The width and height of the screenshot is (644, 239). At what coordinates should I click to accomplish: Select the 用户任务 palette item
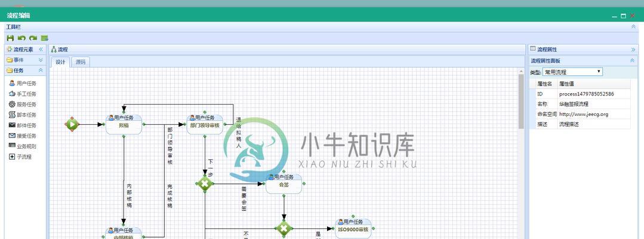point(23,83)
